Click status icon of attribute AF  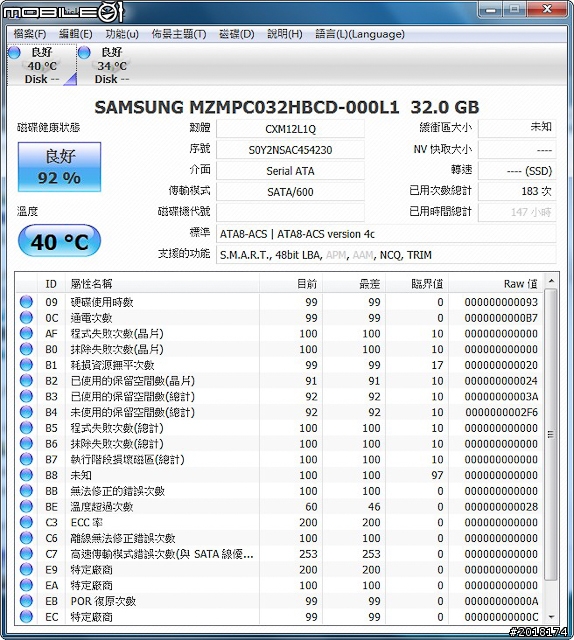(26, 333)
